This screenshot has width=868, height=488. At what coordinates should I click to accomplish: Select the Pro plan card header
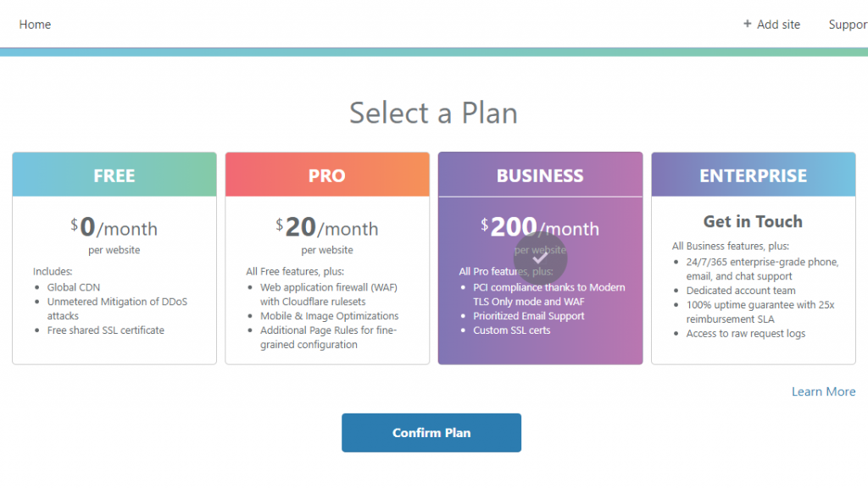327,175
